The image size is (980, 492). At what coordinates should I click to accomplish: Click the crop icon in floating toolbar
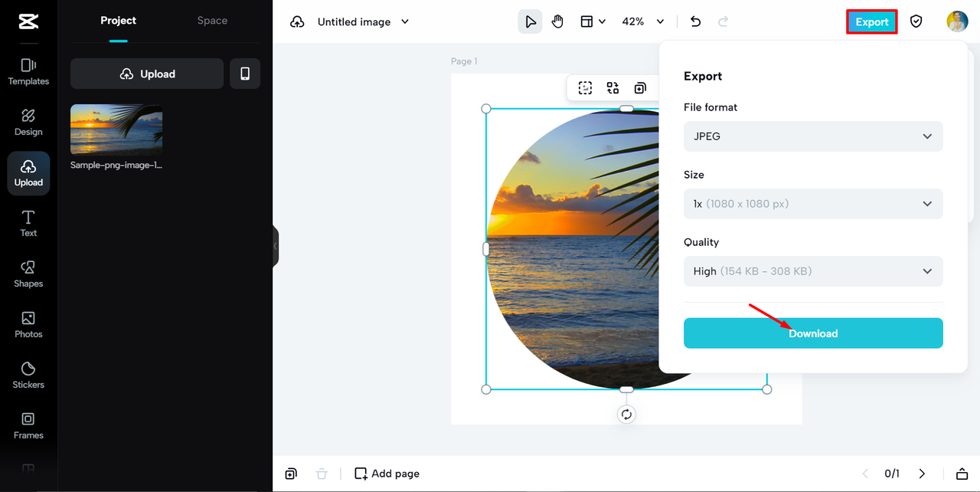pos(585,88)
